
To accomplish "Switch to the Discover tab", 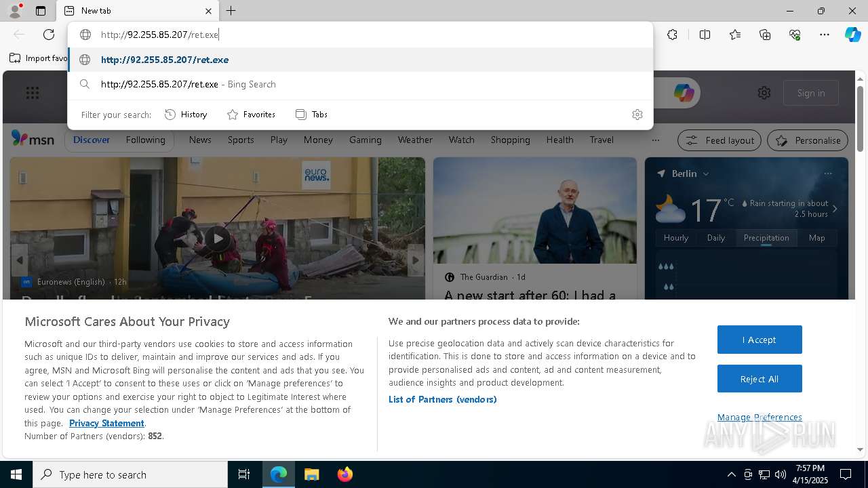I will [x=92, y=140].
